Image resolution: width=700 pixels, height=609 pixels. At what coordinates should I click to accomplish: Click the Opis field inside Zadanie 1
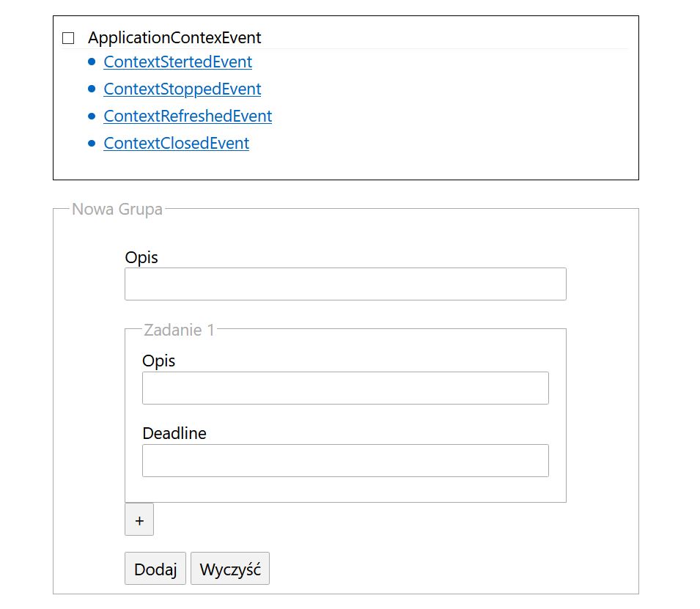(345, 388)
